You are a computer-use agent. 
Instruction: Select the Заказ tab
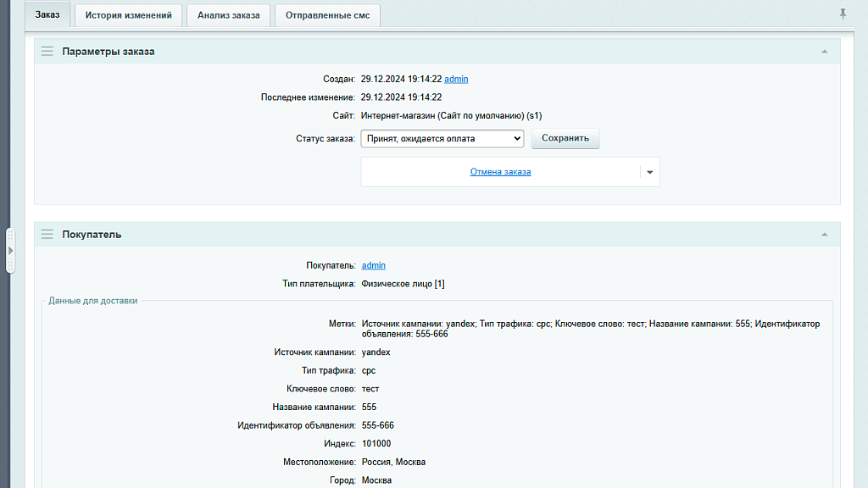tap(47, 14)
